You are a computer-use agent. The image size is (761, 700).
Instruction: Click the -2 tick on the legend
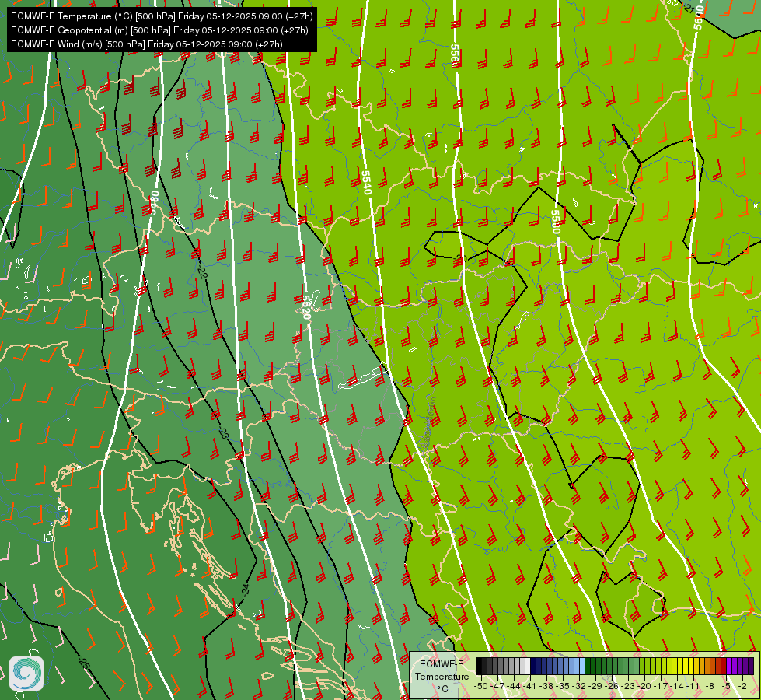742,686
